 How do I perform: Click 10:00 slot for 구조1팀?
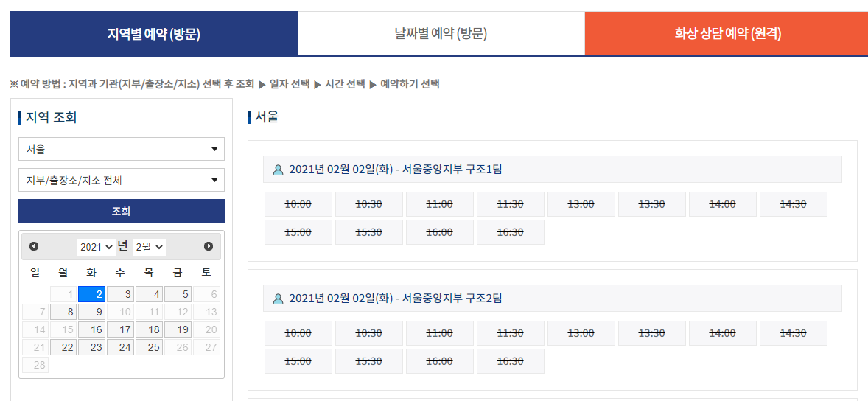[298, 204]
